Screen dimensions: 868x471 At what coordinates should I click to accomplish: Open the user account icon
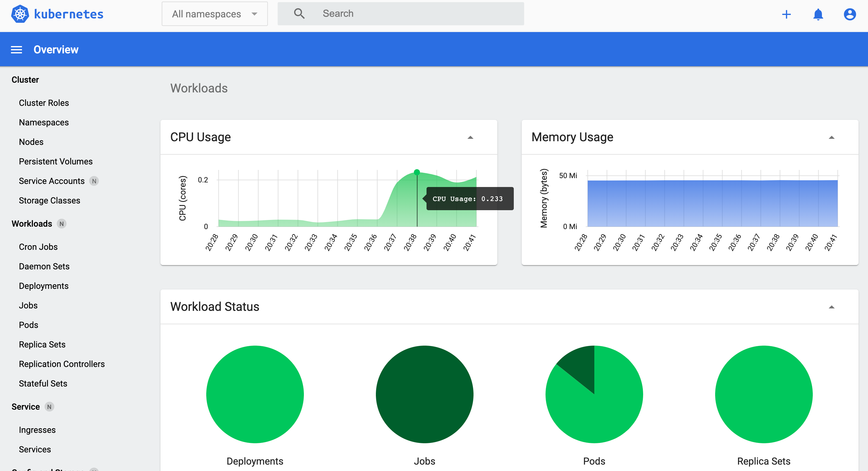(849, 14)
